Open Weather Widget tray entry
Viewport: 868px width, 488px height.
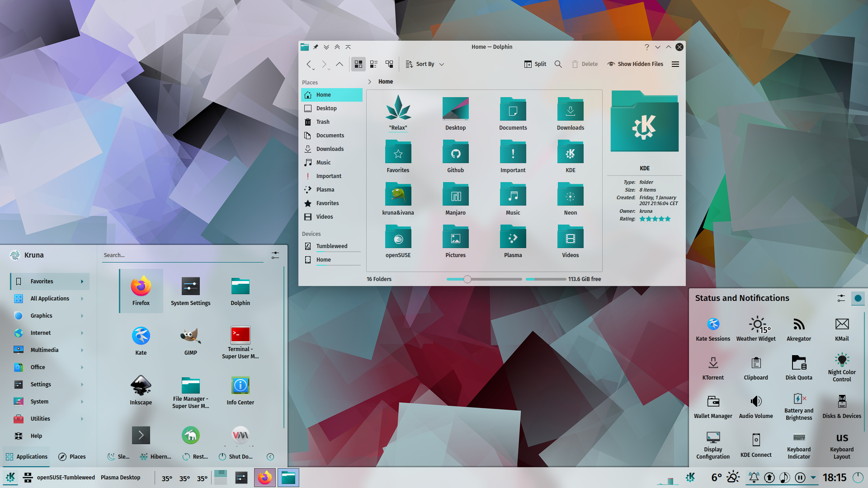pyautogui.click(x=756, y=329)
